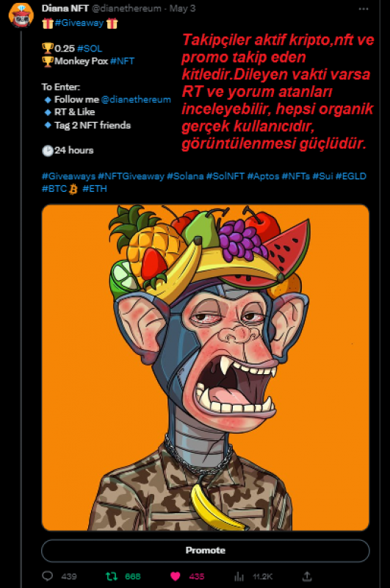Open the #SOL hashtag link

[90, 49]
